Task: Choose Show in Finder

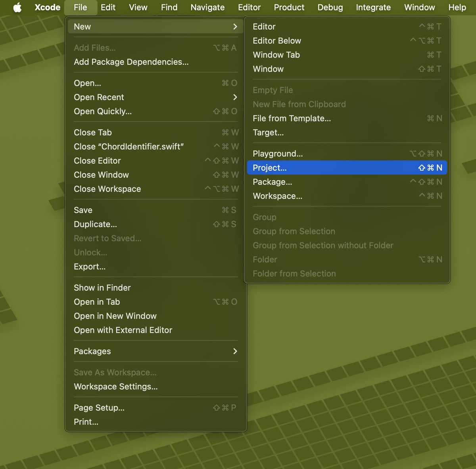Action: pyautogui.click(x=155, y=288)
